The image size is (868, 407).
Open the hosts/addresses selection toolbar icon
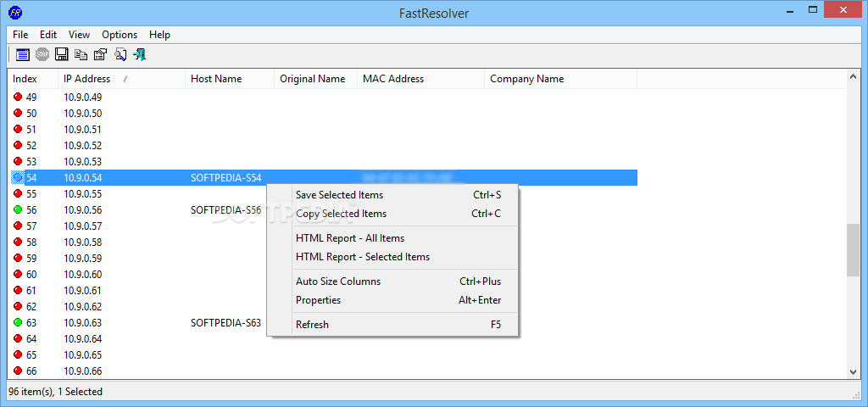point(23,54)
